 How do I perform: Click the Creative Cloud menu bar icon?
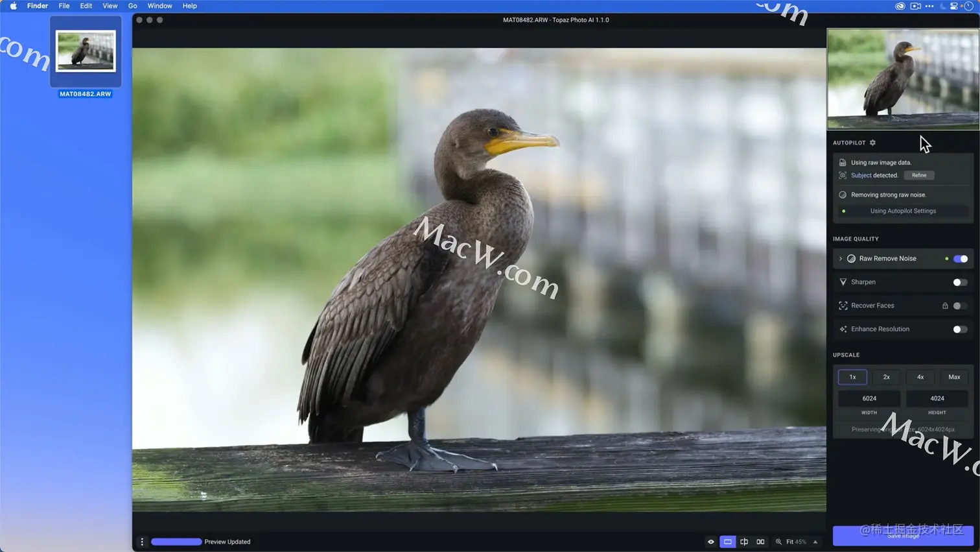pos(900,6)
